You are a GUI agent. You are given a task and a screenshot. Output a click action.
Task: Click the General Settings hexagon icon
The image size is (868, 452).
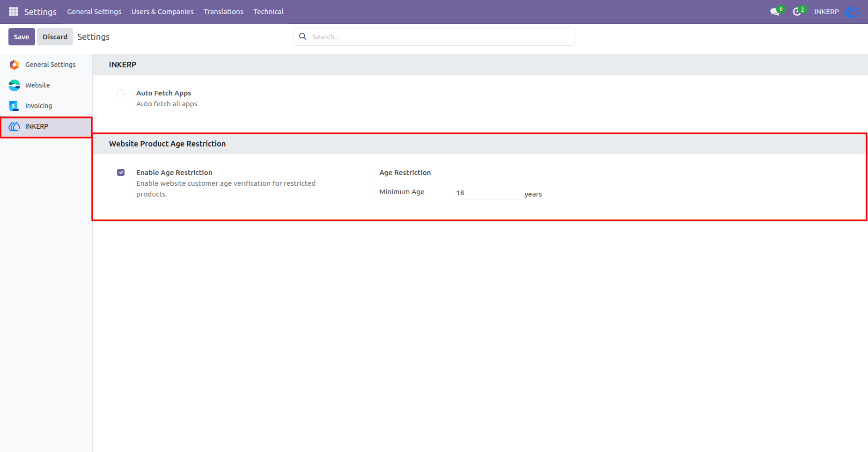click(14, 65)
